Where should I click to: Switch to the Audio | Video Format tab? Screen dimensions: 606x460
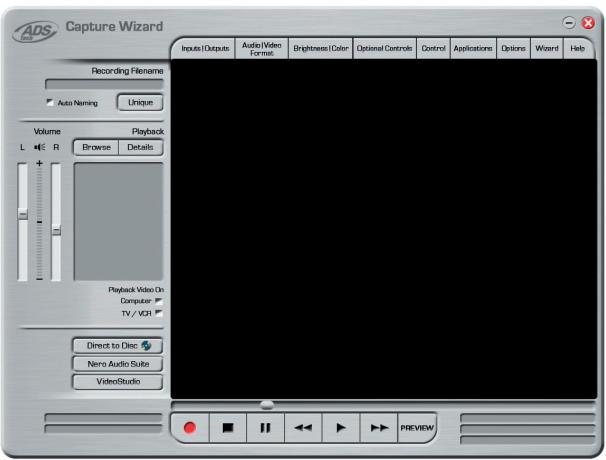(262, 49)
